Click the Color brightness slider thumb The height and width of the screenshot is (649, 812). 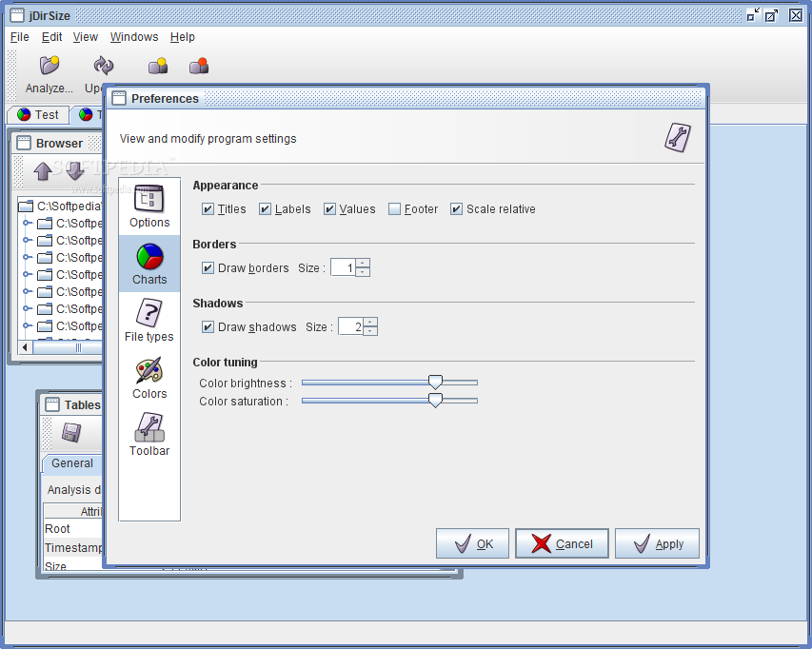tap(436, 382)
